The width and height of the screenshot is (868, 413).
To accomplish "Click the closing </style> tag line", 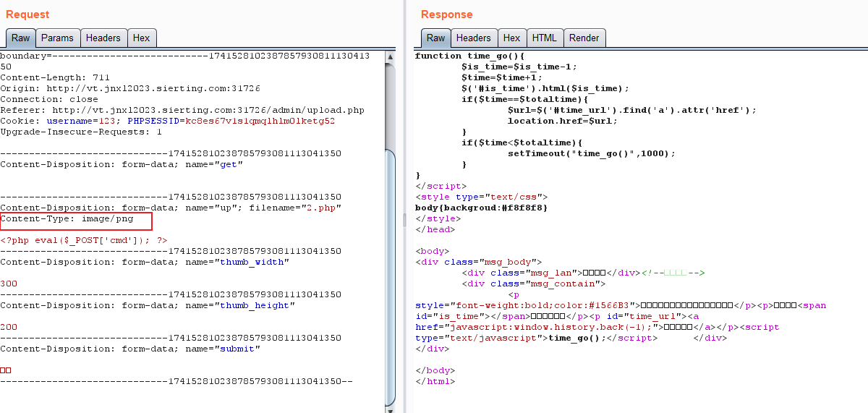I will pyautogui.click(x=438, y=218).
